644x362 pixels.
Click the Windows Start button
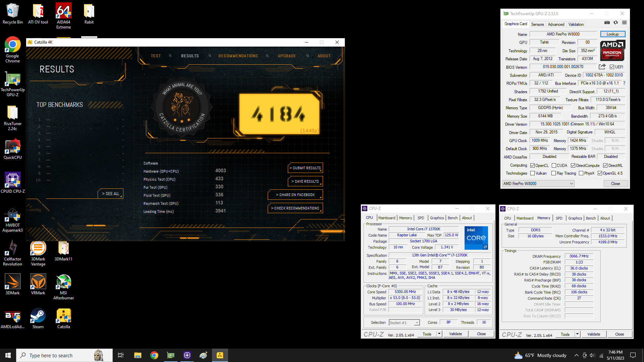coord(8,355)
